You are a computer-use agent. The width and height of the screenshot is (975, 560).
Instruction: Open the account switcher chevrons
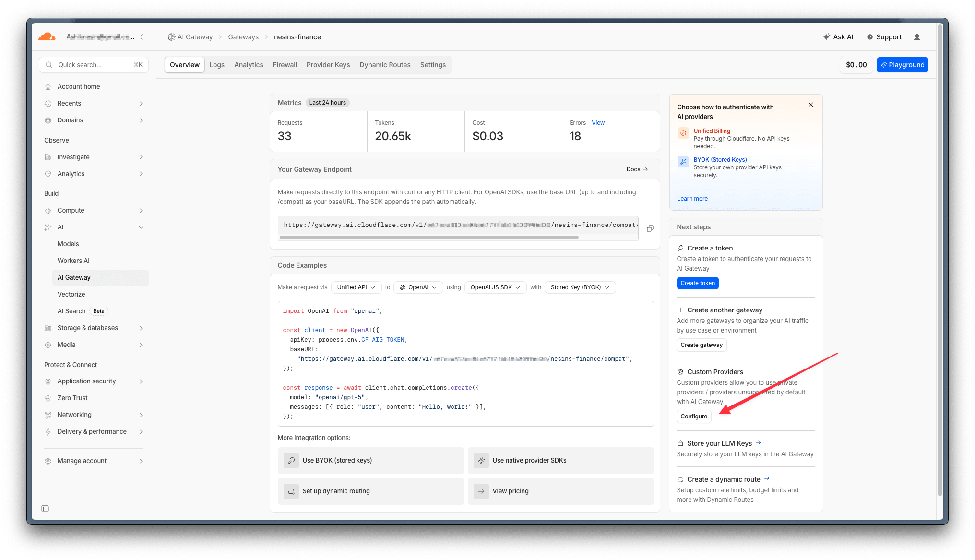pos(142,37)
